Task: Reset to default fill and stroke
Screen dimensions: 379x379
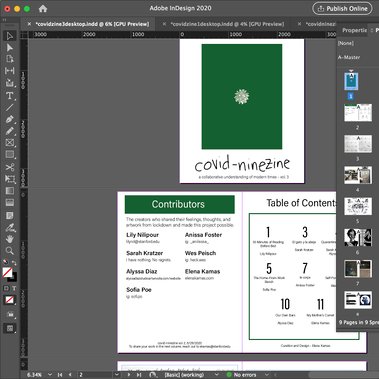Action: 5,262
